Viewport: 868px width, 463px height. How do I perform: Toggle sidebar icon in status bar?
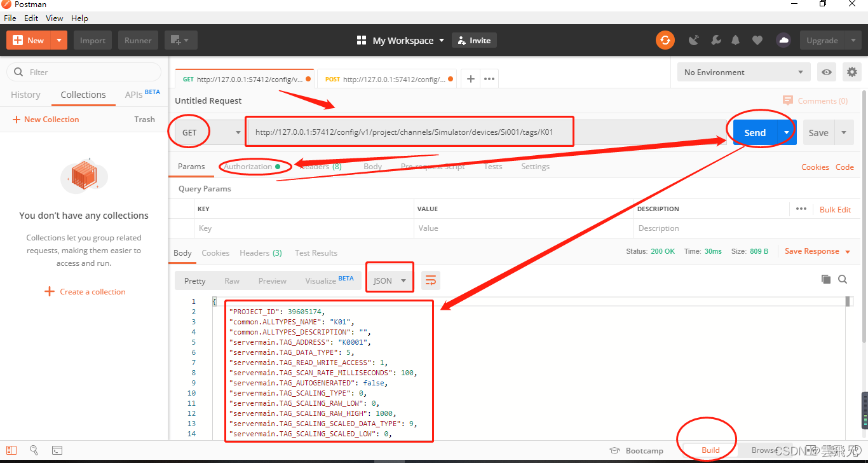click(x=11, y=450)
